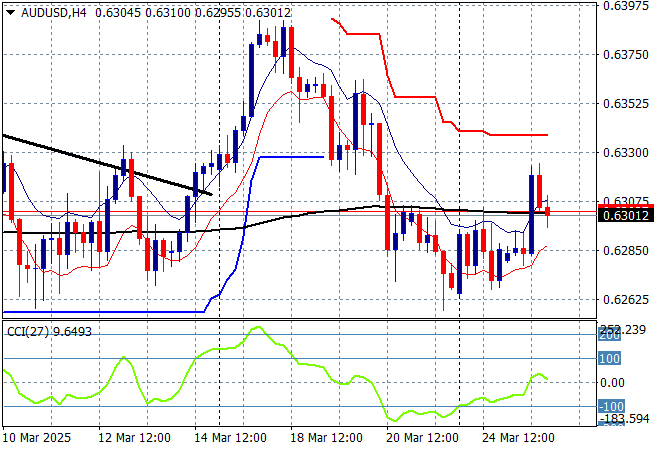Click the 14 Mar 12:00 time label
This screenshot has width=660, height=450.
(x=230, y=438)
